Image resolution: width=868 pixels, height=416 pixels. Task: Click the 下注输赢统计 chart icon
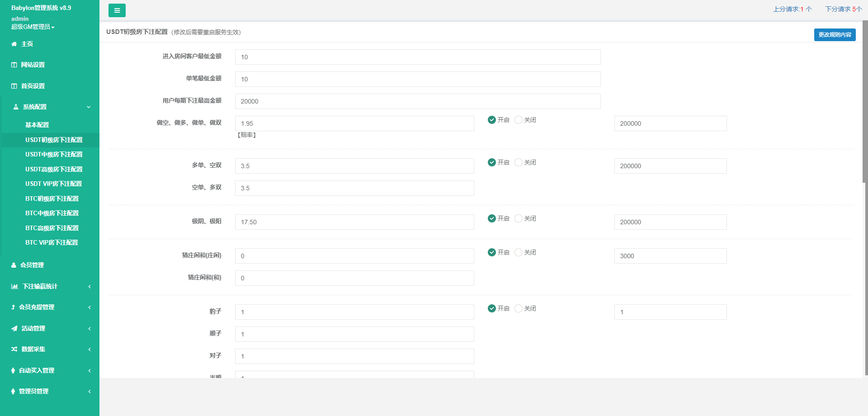14,287
